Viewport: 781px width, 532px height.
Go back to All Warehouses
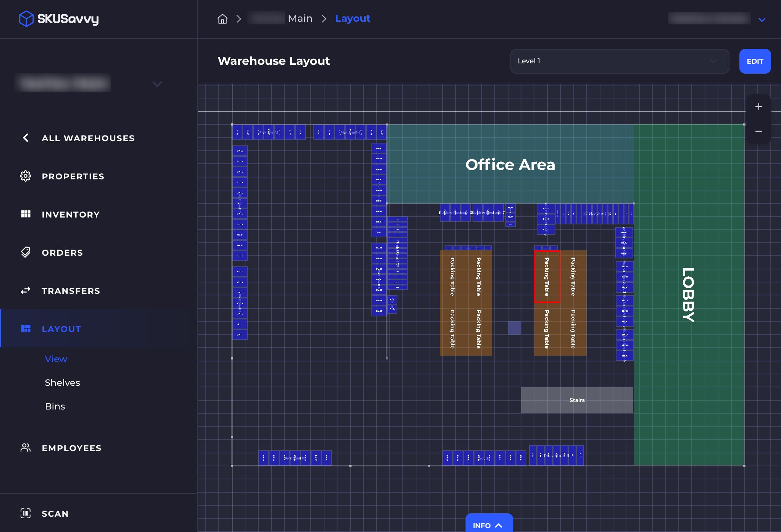pyautogui.click(x=88, y=138)
